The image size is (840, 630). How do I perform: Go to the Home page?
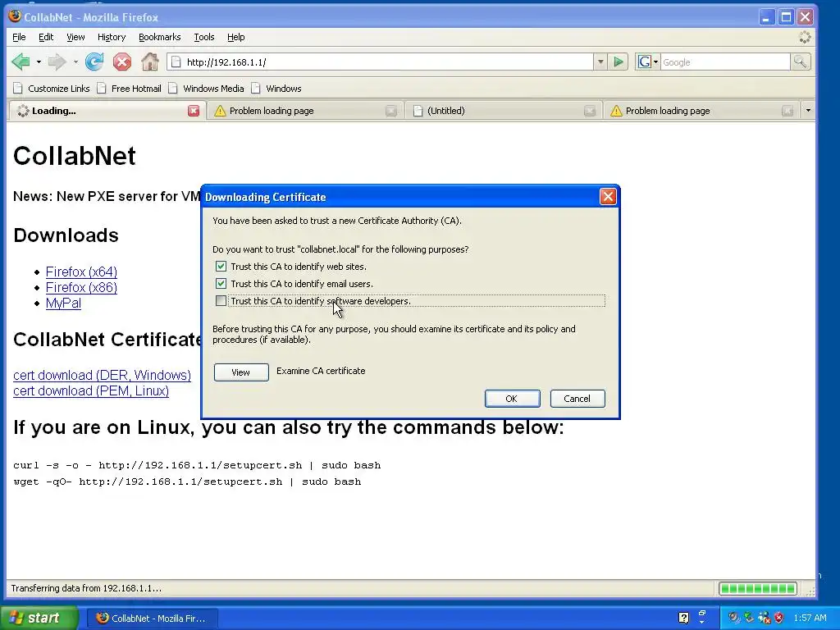point(150,62)
